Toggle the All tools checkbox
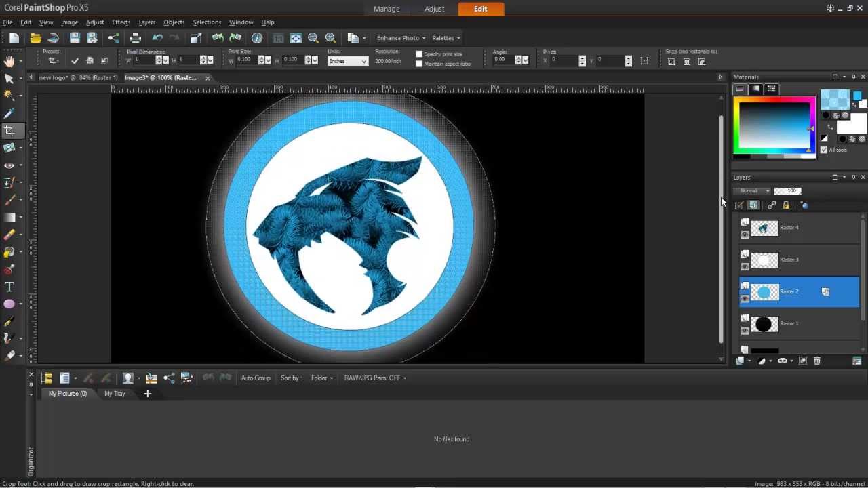 824,150
